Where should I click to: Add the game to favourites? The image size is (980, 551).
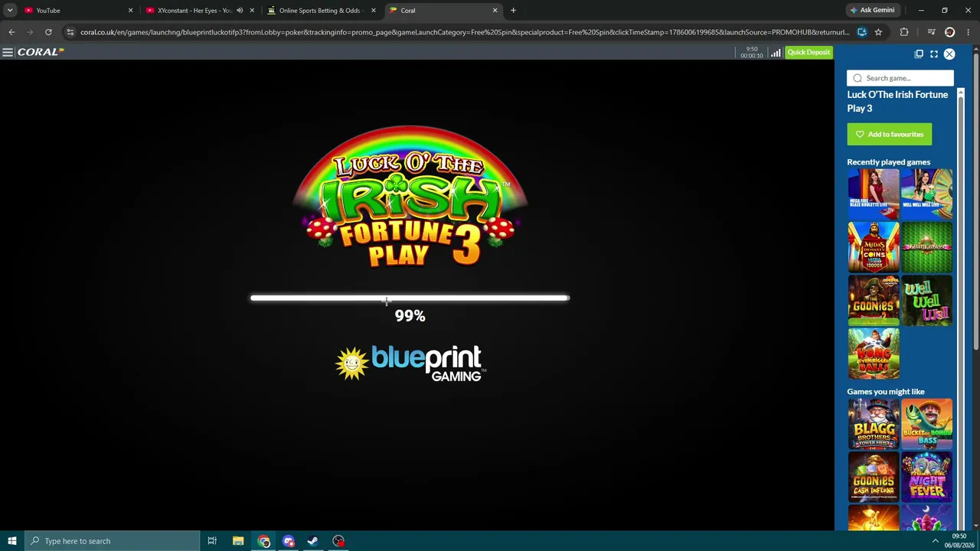click(x=890, y=135)
